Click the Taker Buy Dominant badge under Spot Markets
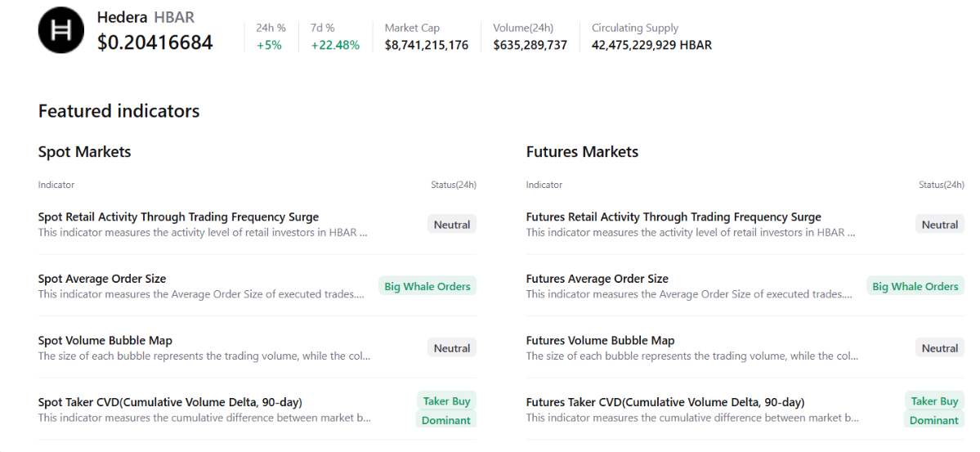 pos(446,410)
